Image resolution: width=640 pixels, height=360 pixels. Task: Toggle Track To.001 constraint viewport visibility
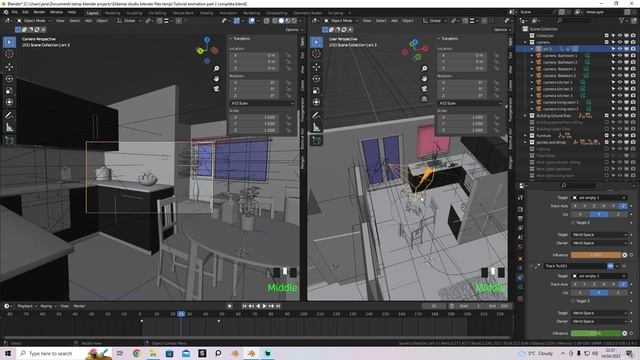[610, 266]
